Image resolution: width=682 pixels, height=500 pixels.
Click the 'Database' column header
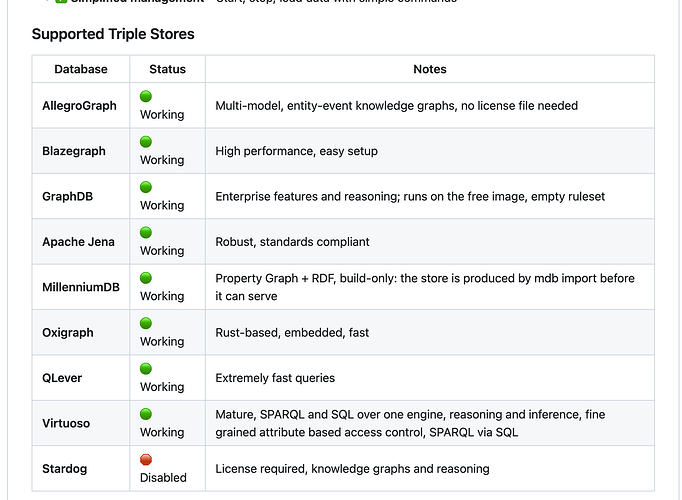pos(81,69)
